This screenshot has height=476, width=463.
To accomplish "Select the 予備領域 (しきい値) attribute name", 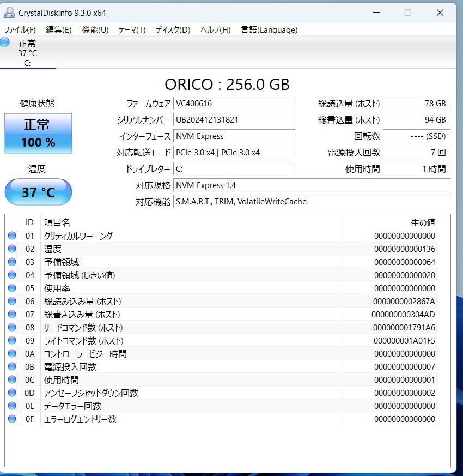I will (80, 275).
